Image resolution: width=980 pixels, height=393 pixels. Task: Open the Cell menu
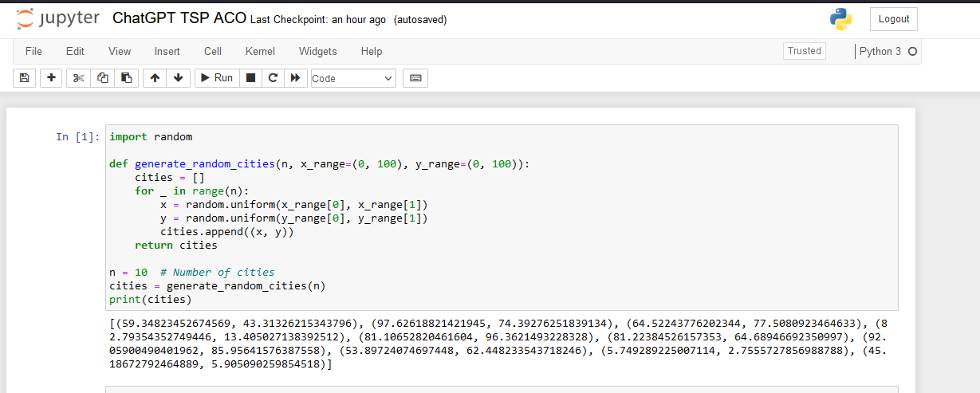213,51
